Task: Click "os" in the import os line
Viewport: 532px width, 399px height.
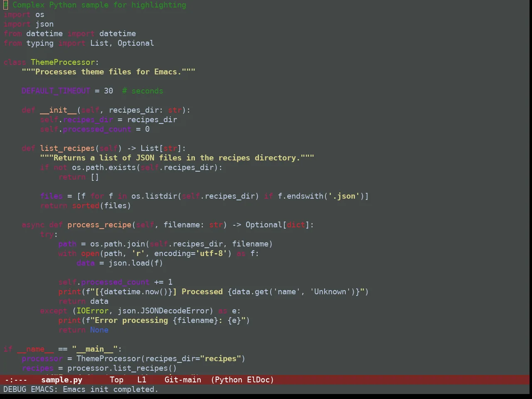Action: 40,15
